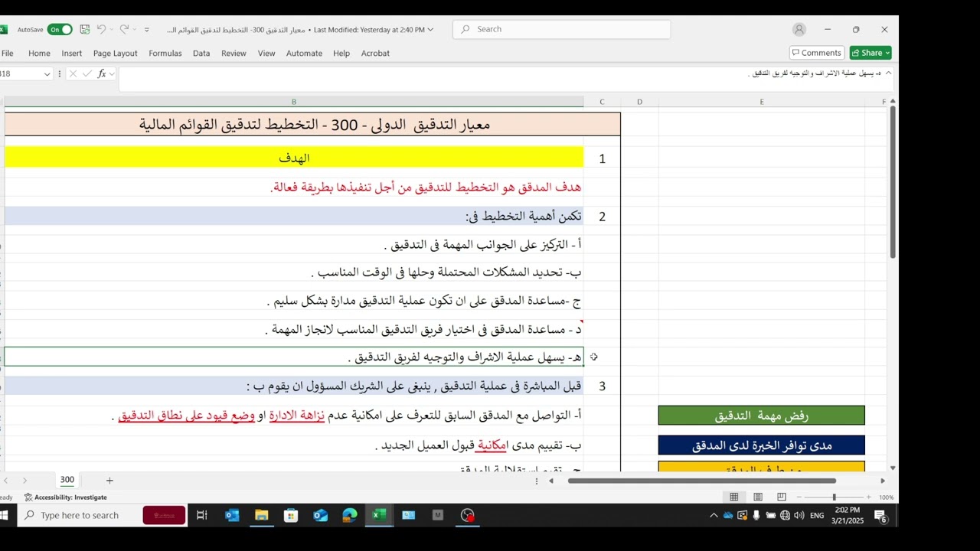980x551 pixels.
Task: Open the Customize Quick Access Toolbar arrow
Action: tap(147, 30)
